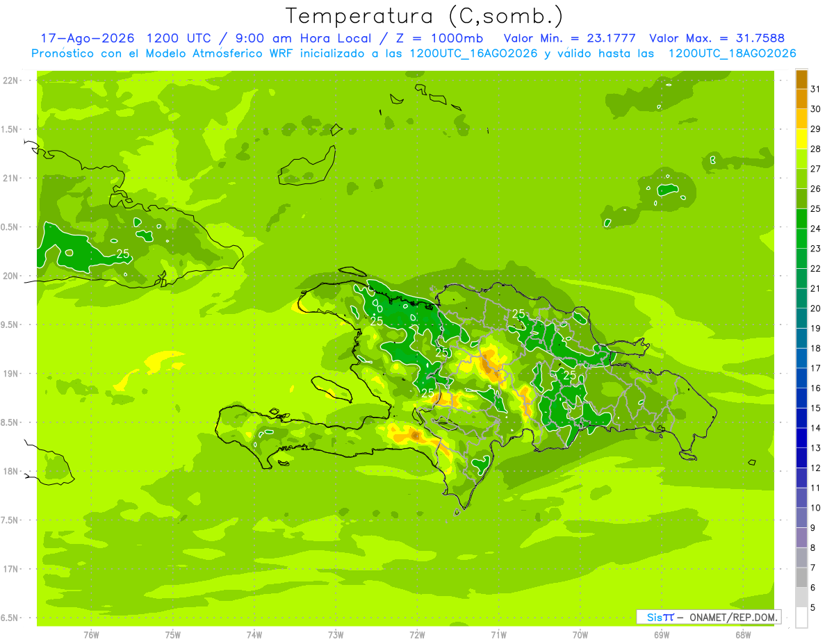Click the legend value "13"
The width and height of the screenshot is (834, 644).
tap(816, 448)
